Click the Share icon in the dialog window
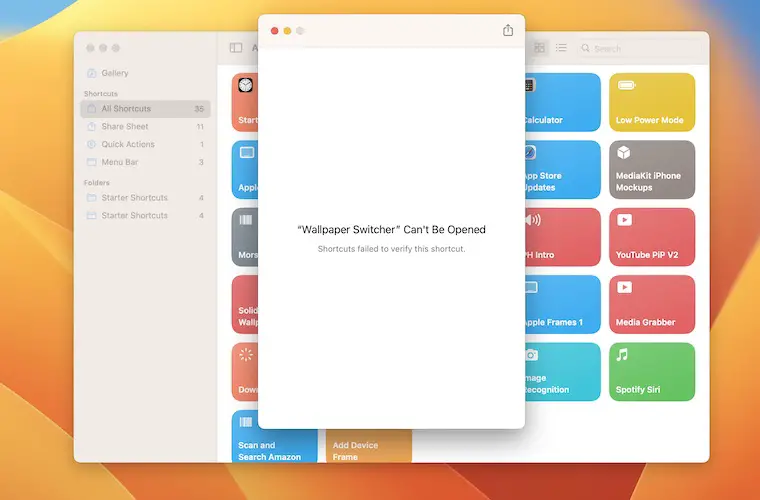 [x=508, y=31]
